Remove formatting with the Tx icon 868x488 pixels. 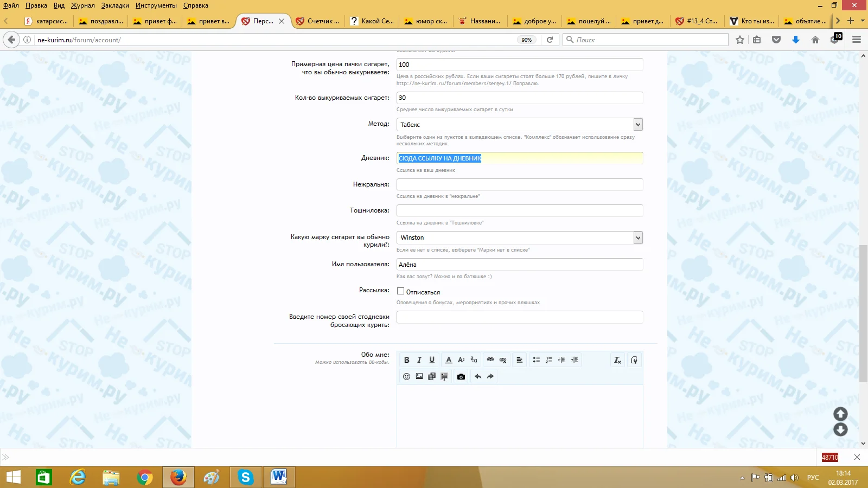(617, 360)
